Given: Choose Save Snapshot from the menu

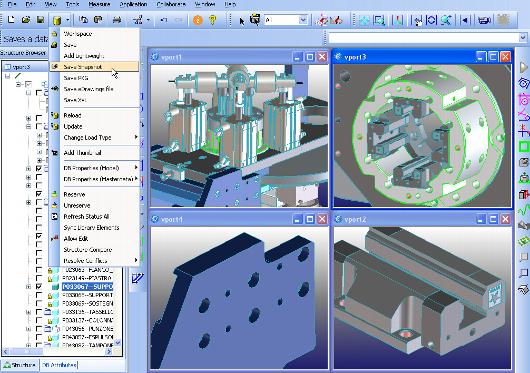Looking at the screenshot, I should 94,67.
